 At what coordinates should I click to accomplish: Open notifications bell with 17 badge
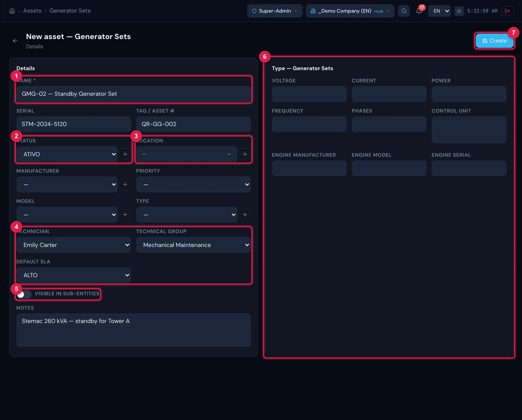tap(419, 11)
